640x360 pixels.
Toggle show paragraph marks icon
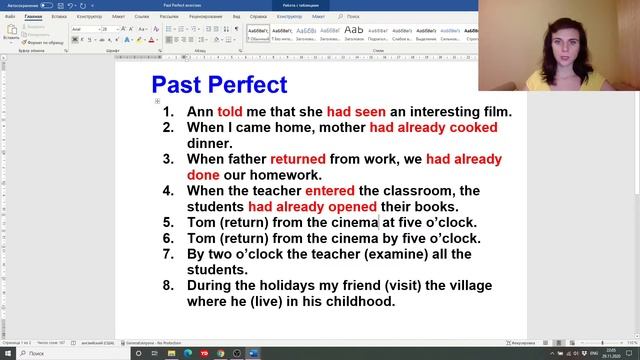(x=236, y=29)
